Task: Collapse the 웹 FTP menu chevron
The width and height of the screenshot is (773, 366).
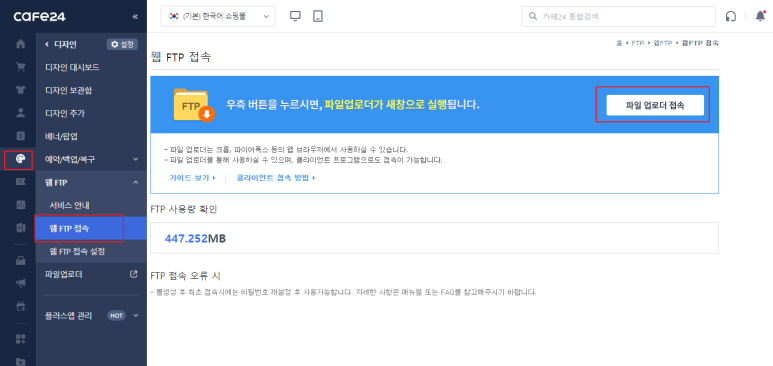Action: coord(136,183)
